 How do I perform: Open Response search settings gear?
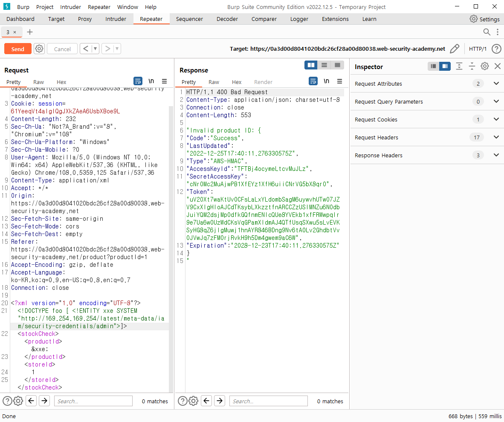tap(194, 401)
